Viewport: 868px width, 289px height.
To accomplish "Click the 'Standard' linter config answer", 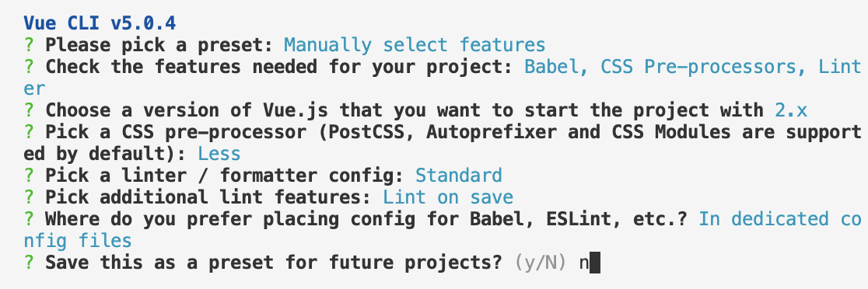I will click(459, 176).
